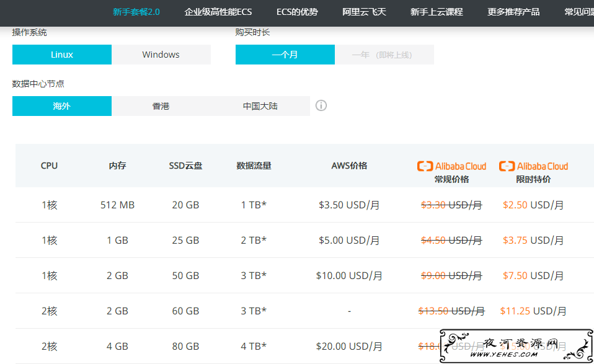This screenshot has width=594, height=364.
Task: Click the 50 GB SSD cell
Action: click(x=185, y=275)
